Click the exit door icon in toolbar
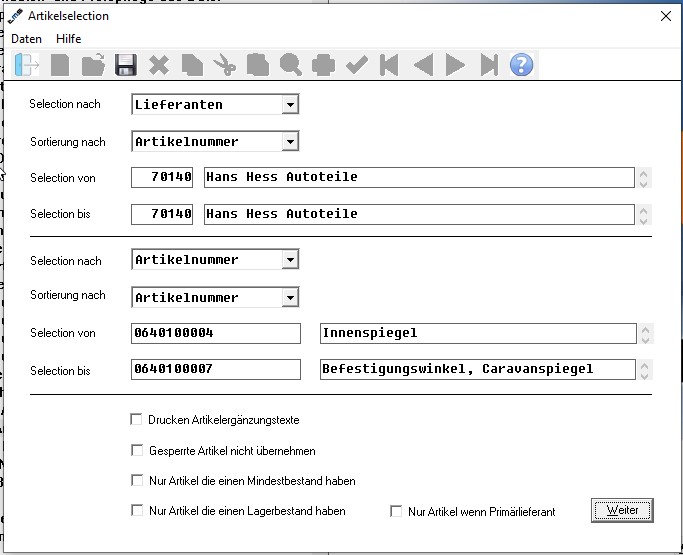 (x=27, y=65)
